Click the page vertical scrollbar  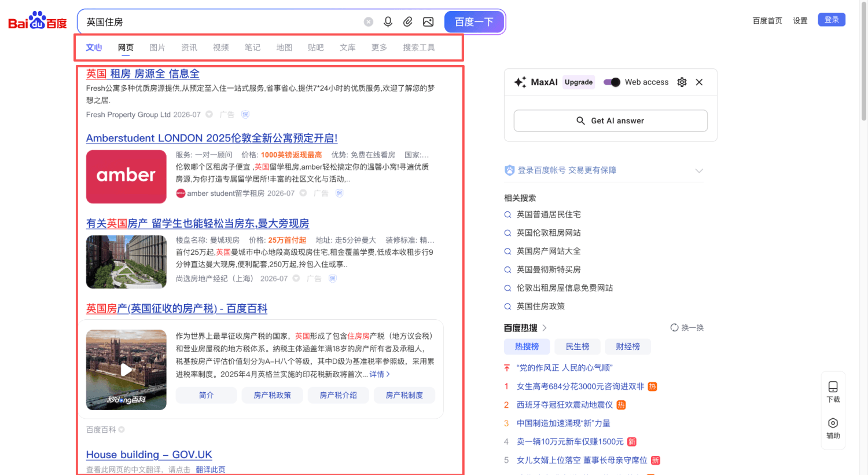(x=864, y=60)
